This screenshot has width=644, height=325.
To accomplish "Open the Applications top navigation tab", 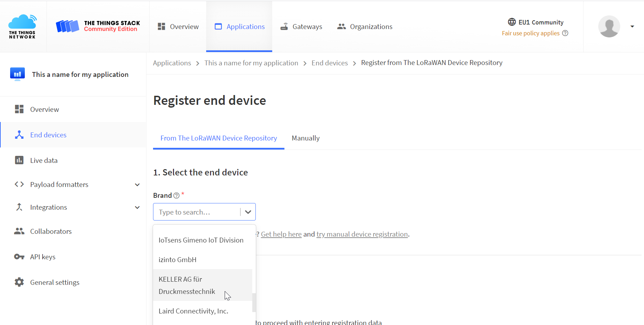I will [x=239, y=27].
